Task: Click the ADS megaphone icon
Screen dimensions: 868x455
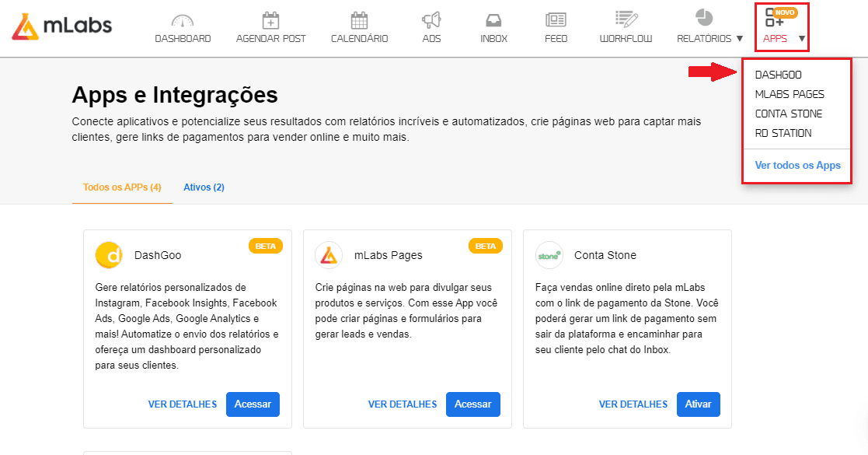Action: [431, 19]
